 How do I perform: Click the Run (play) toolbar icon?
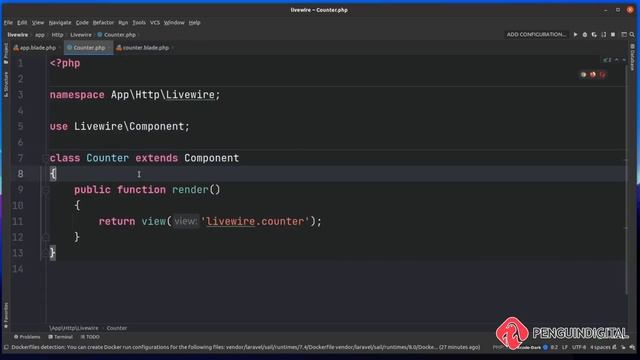[575, 35]
